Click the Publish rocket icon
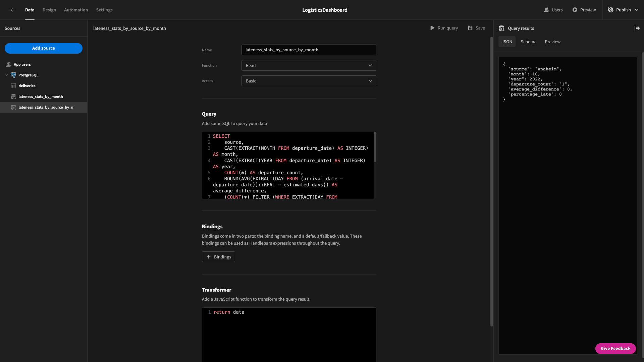The width and height of the screenshot is (644, 362). point(611,10)
